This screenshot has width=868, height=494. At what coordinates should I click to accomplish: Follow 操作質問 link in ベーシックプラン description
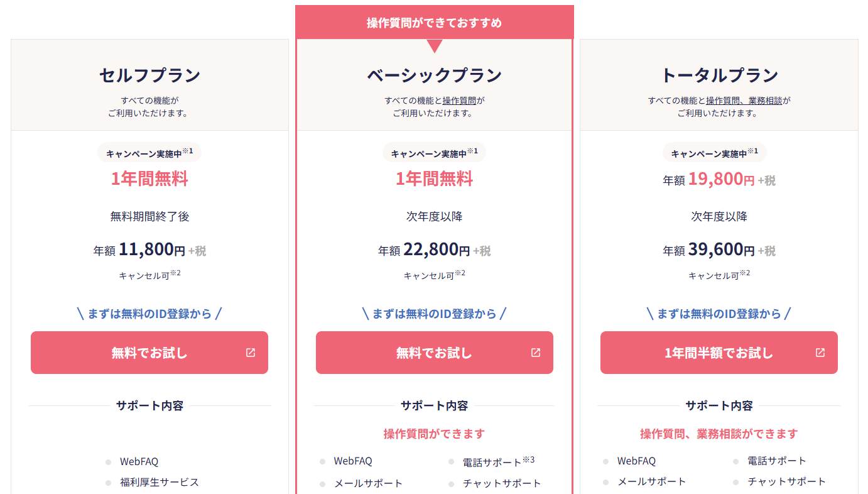coord(459,101)
